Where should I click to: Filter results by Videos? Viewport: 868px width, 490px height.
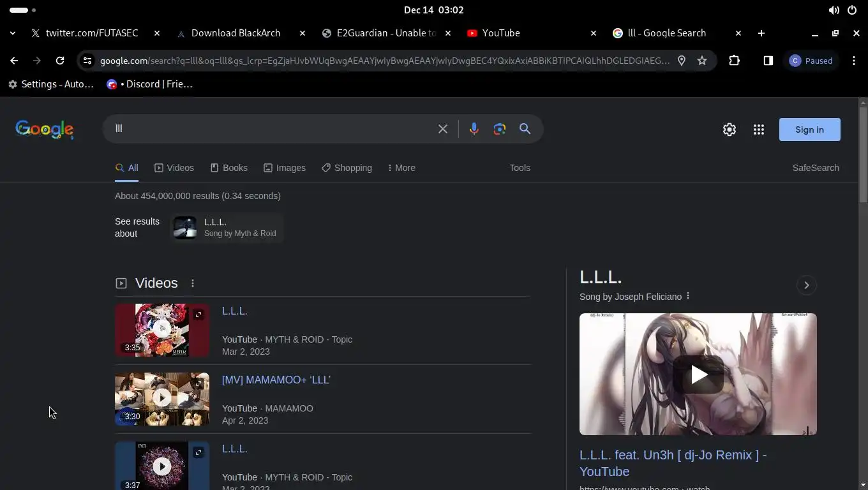coord(174,168)
